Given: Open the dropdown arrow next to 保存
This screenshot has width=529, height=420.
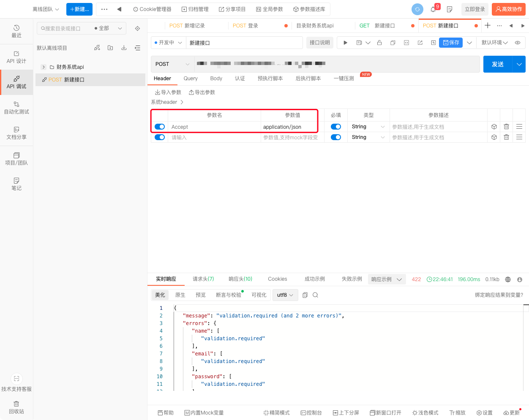Looking at the screenshot, I should pyautogui.click(x=469, y=43).
